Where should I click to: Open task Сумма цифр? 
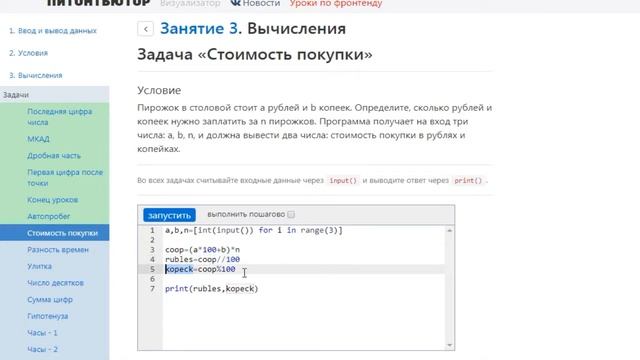pyautogui.click(x=50, y=300)
